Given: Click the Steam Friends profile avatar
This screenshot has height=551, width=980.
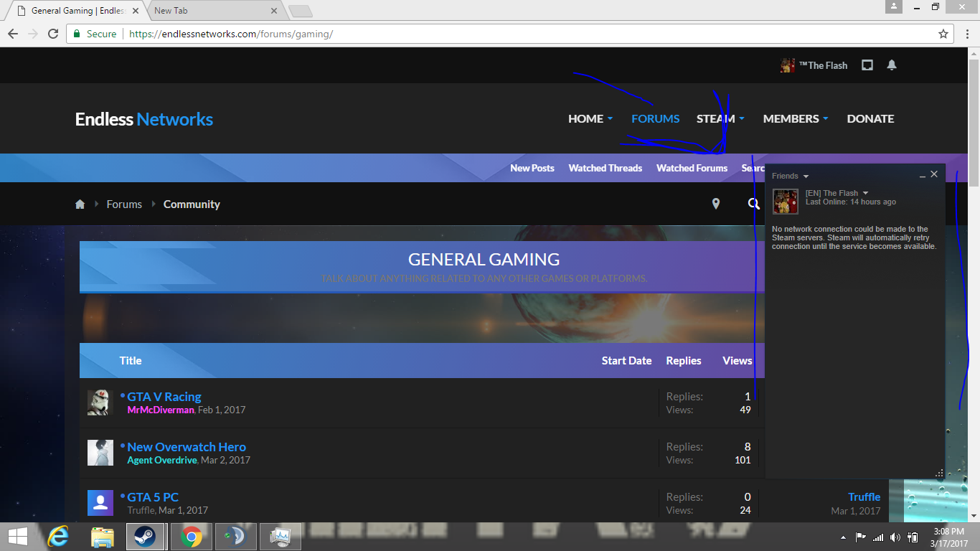Looking at the screenshot, I should click(x=786, y=202).
